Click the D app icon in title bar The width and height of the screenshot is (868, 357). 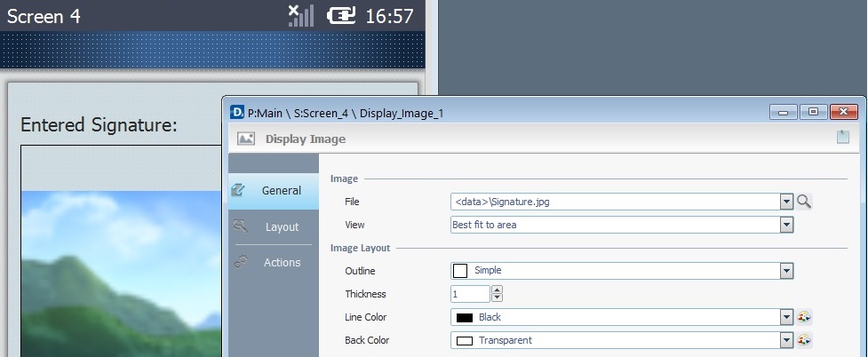coord(237,113)
